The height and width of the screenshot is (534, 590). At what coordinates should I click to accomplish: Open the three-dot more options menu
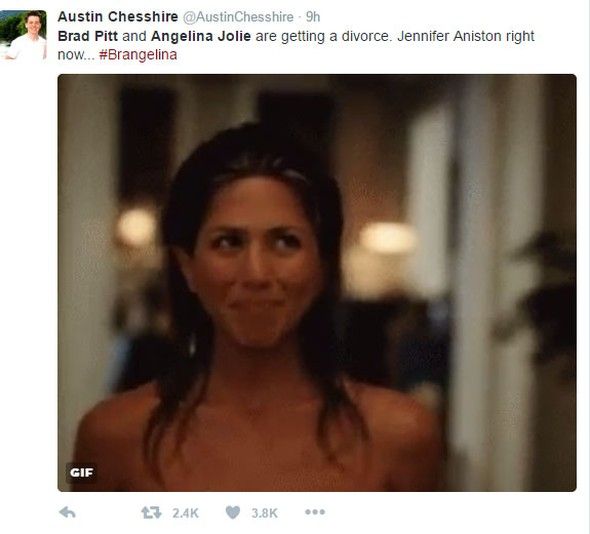(x=315, y=512)
